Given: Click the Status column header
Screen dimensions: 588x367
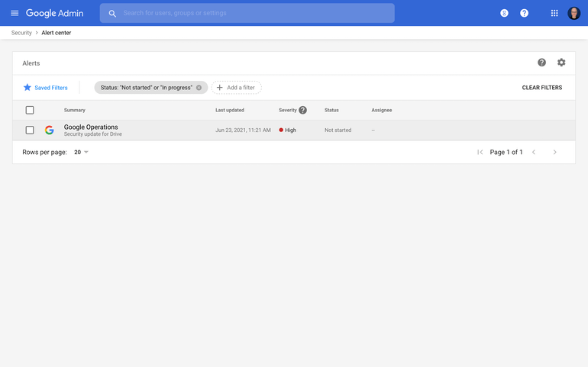Looking at the screenshot, I should pos(331,110).
